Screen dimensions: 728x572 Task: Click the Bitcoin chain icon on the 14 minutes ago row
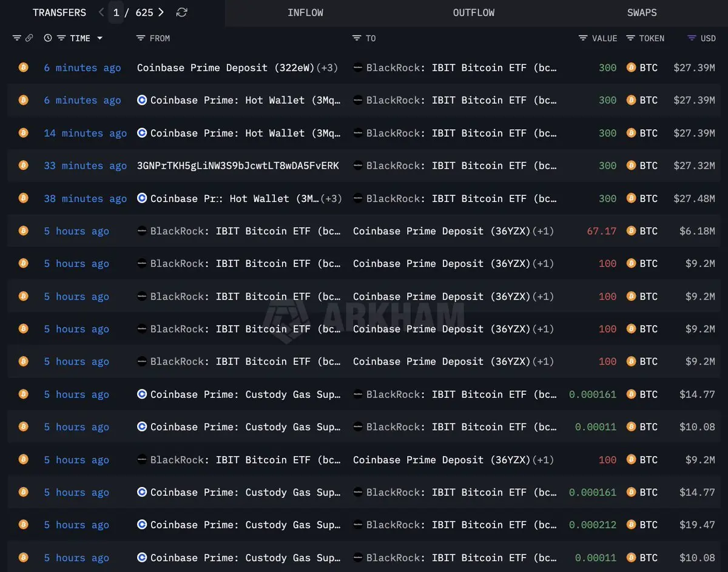23,133
